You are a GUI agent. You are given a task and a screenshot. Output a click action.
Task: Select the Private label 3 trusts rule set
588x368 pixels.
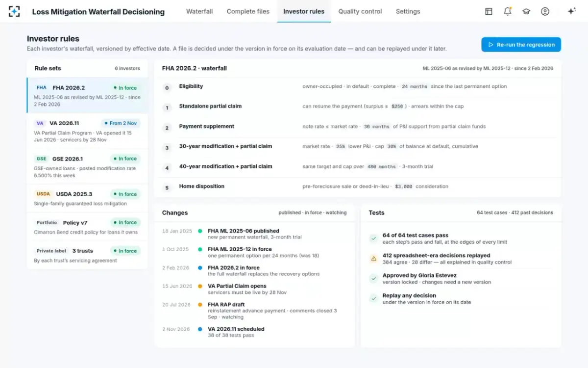tap(87, 255)
